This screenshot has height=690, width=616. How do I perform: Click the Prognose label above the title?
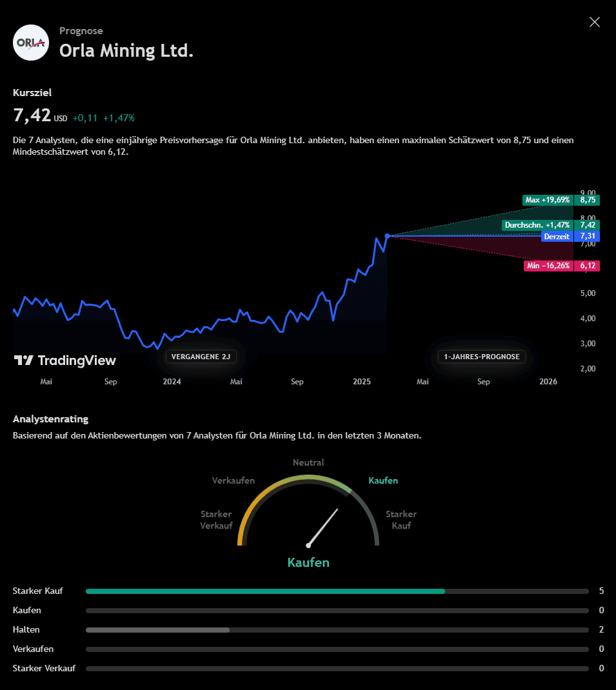81,31
